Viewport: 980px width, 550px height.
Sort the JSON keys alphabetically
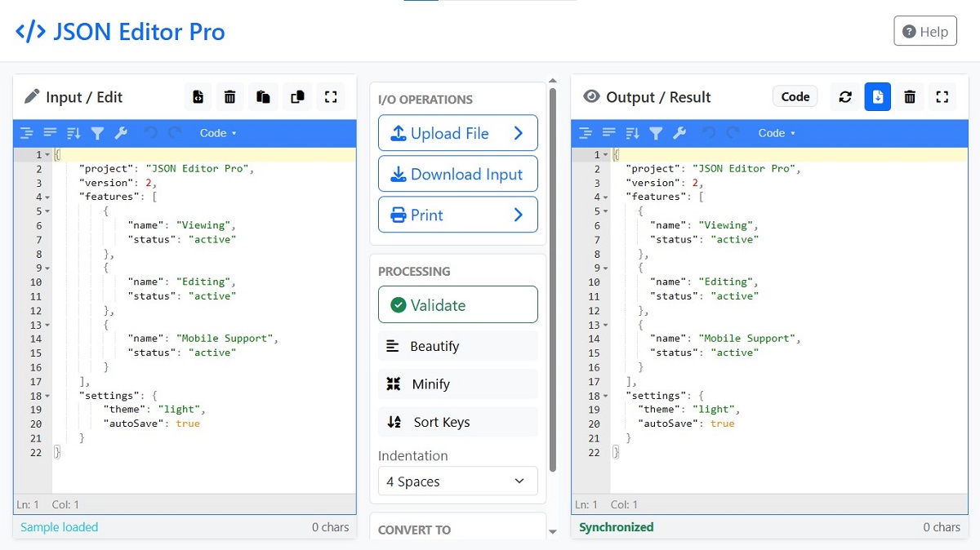pos(457,422)
